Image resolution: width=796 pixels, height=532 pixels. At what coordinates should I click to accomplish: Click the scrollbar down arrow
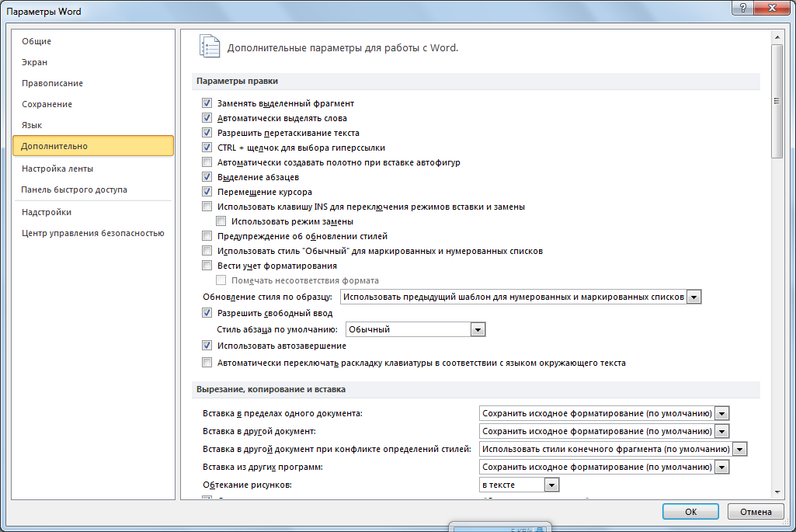(x=777, y=492)
